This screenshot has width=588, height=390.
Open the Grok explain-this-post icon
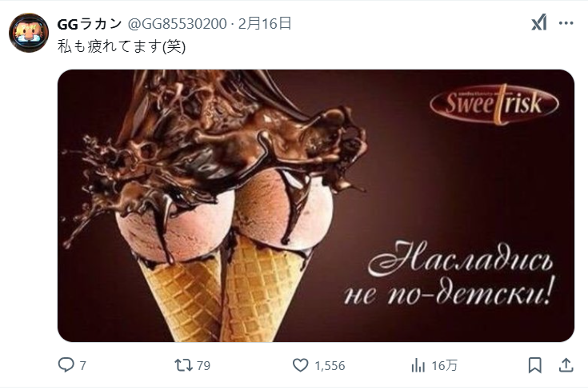coord(539,23)
